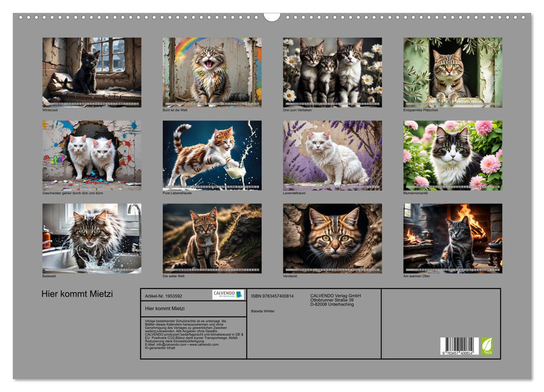This screenshot has height=392, width=544.
Task: Select the Entspanntes Plätzchen cat image
Action: pos(453,72)
